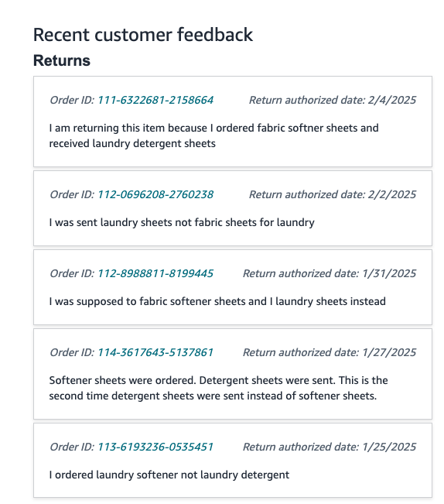Select return date 1/27/2025 text
The width and height of the screenshot is (444, 504).
389,352
